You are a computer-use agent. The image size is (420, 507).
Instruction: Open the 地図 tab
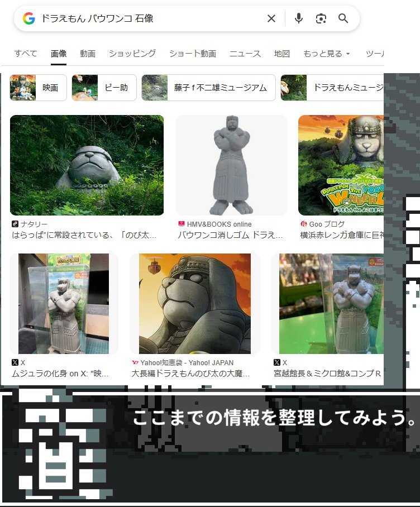282,54
